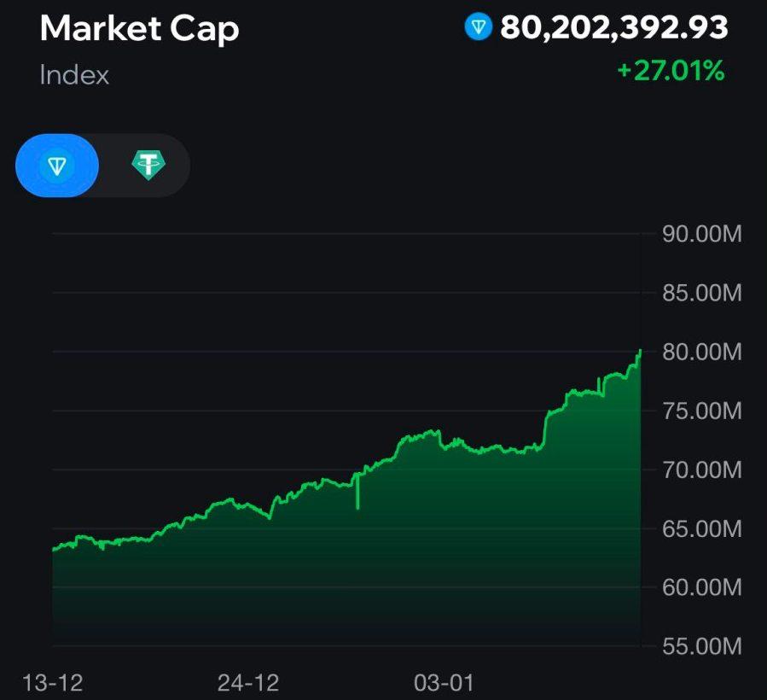
Task: Switch to the Tether USDT currency toggle
Action: (149, 166)
